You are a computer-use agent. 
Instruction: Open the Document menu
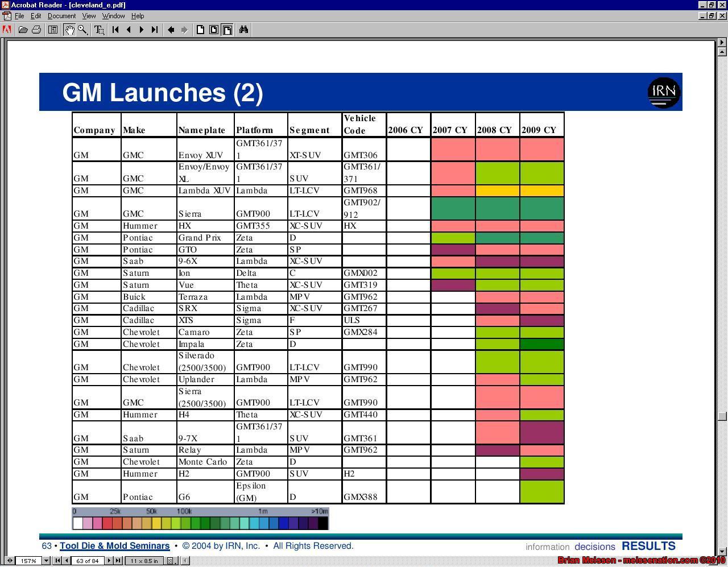[61, 16]
